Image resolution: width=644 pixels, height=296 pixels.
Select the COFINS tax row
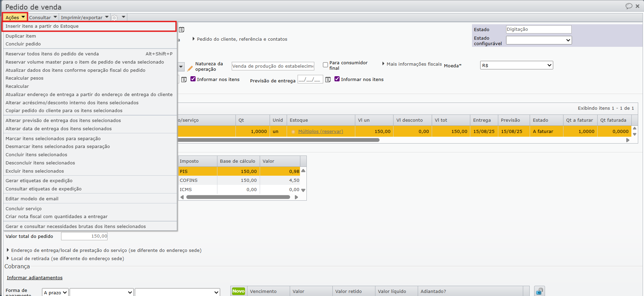[x=239, y=180]
